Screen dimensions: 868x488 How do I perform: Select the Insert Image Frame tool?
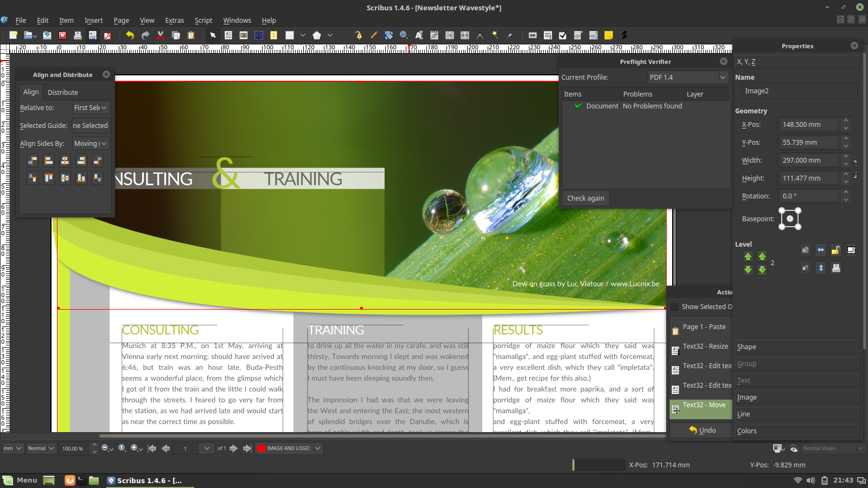coord(244,35)
